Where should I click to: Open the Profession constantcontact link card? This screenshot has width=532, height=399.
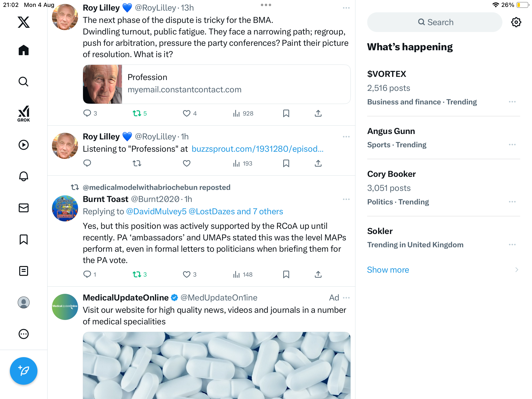[x=216, y=84]
